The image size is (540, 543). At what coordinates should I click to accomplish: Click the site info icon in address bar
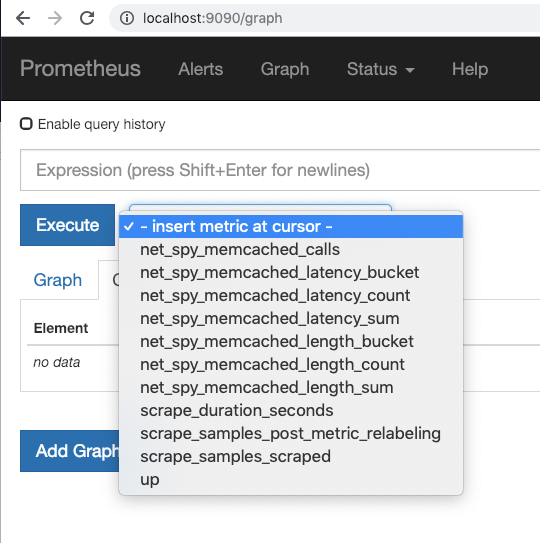(x=127, y=18)
